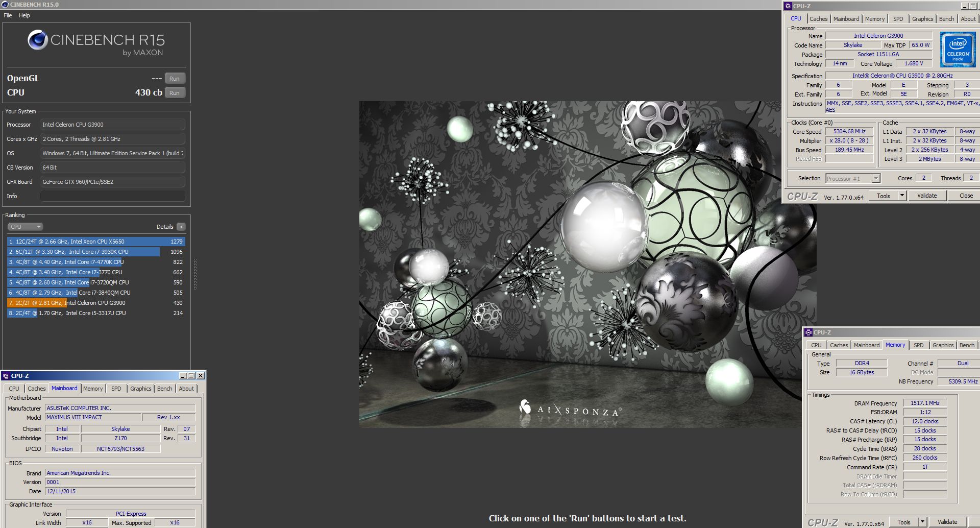This screenshot has width=980, height=528.
Task: Click Tools button in top CPU-Z
Action: 883,196
